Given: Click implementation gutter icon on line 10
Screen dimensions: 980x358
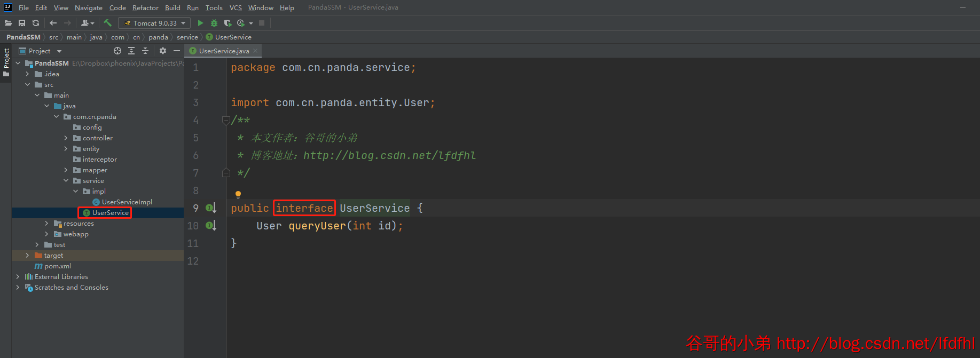Looking at the screenshot, I should (211, 226).
